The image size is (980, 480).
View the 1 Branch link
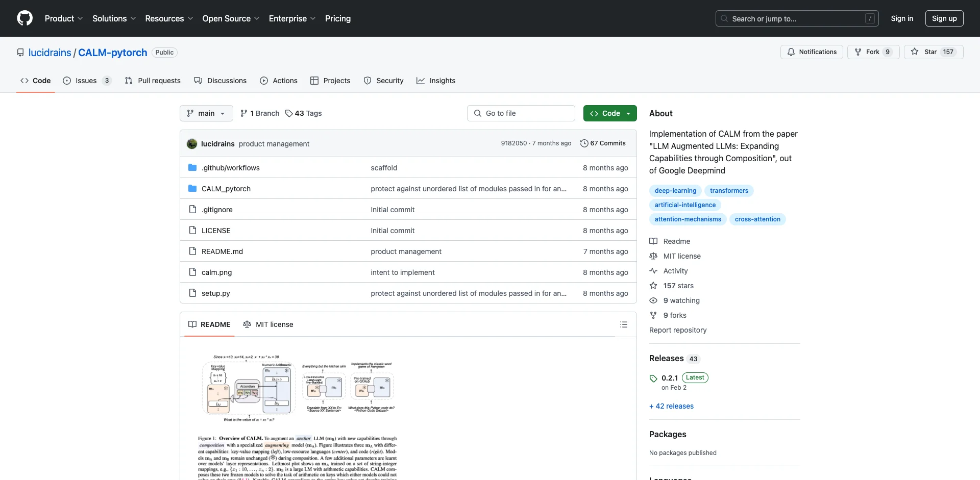(x=260, y=113)
